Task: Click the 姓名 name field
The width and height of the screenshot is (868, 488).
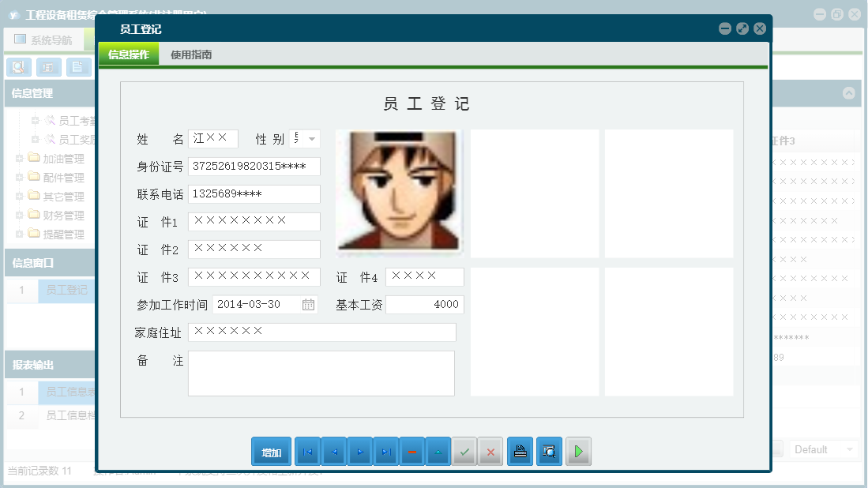Action: pos(213,138)
